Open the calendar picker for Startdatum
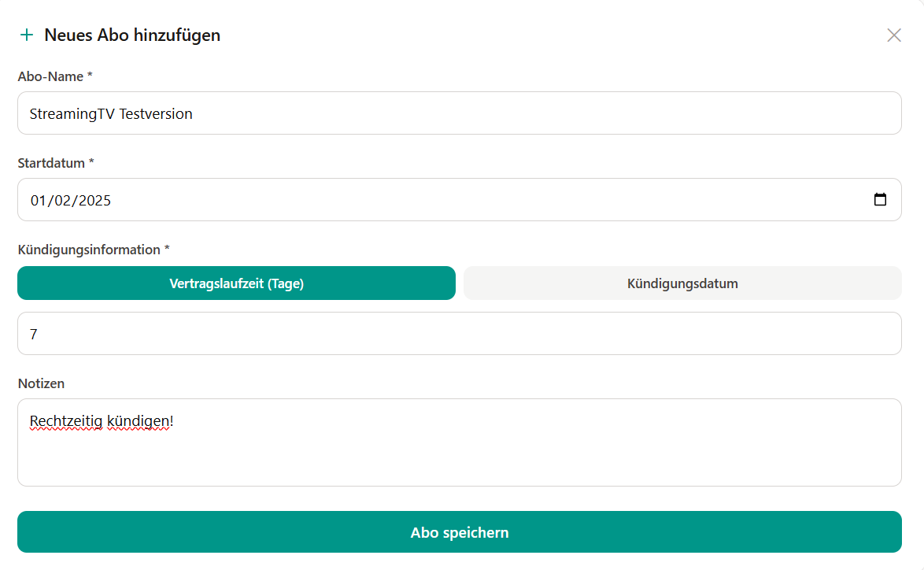The width and height of the screenshot is (924, 570). 881,199
